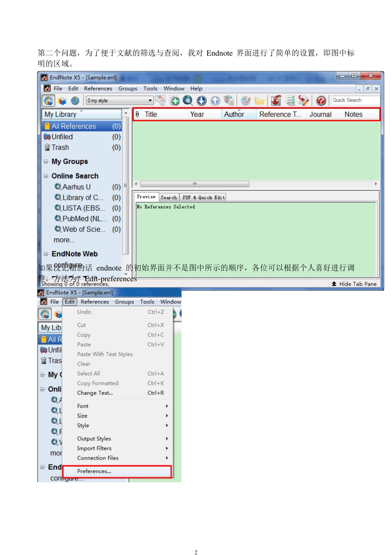Select the globe Online Search Mode icon

click(75, 101)
